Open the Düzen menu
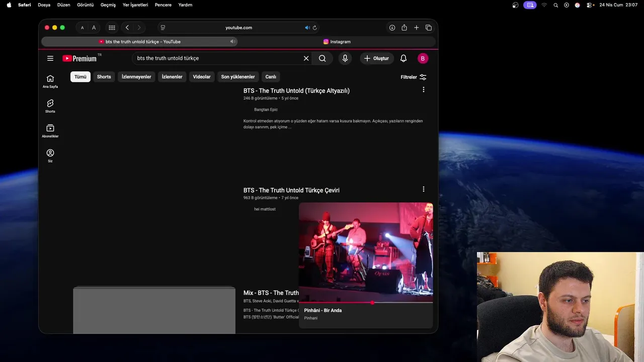The height and width of the screenshot is (362, 644). point(63,5)
